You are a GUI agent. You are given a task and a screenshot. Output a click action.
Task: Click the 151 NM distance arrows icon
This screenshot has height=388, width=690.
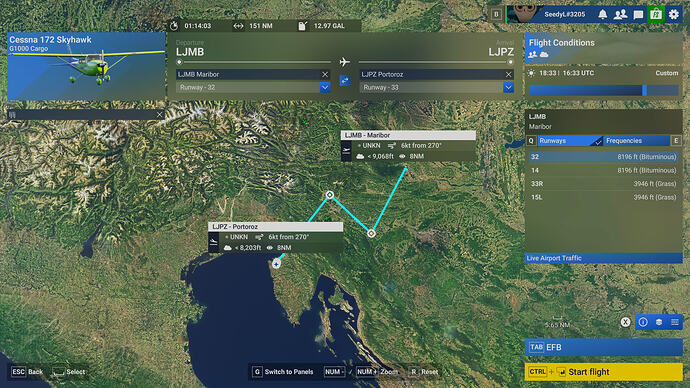pos(238,26)
